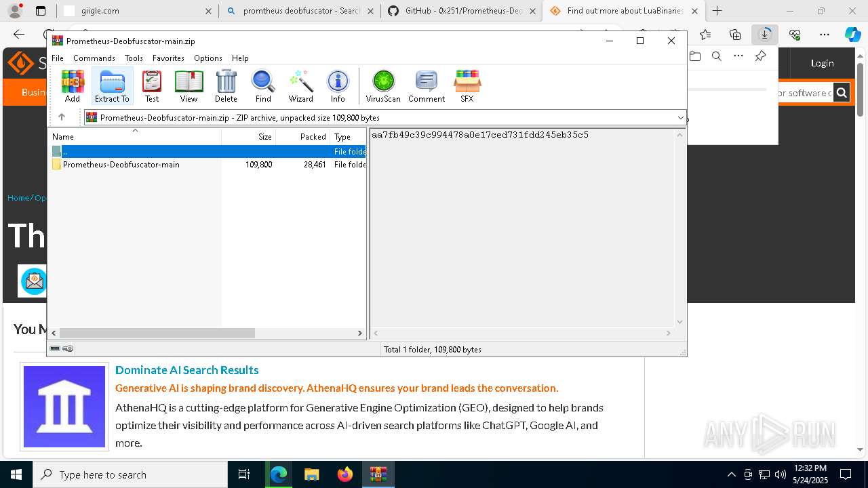The image size is (868, 488).
Task: Search downloads magnifier in flyout
Action: pyautogui.click(x=717, y=56)
